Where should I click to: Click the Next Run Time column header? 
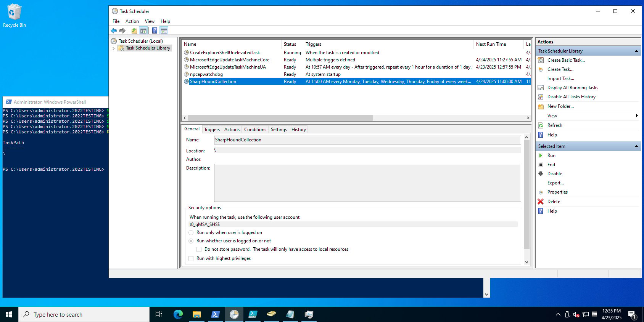click(x=498, y=44)
